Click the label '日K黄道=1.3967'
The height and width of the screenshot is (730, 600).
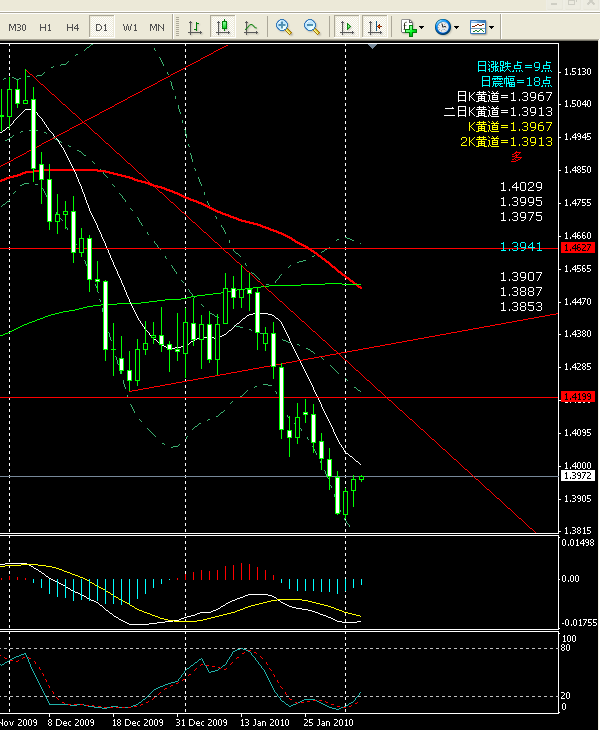click(x=504, y=96)
